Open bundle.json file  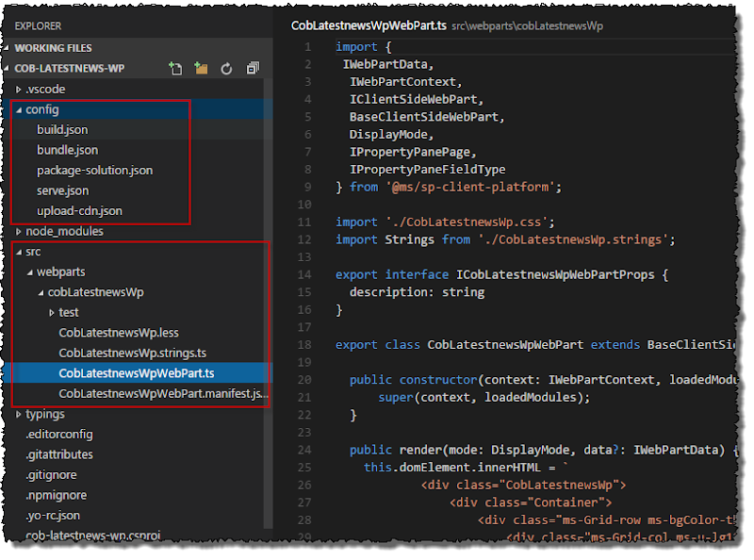[x=67, y=150]
